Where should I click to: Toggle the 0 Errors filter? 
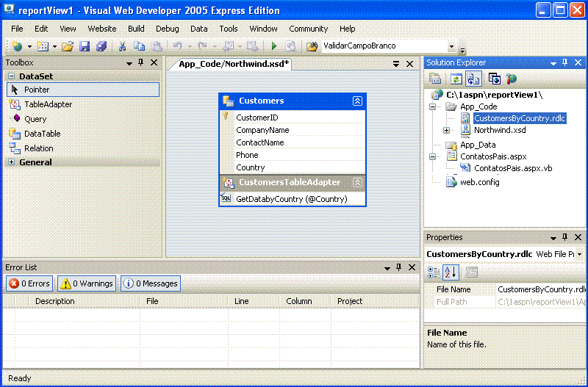tap(29, 283)
